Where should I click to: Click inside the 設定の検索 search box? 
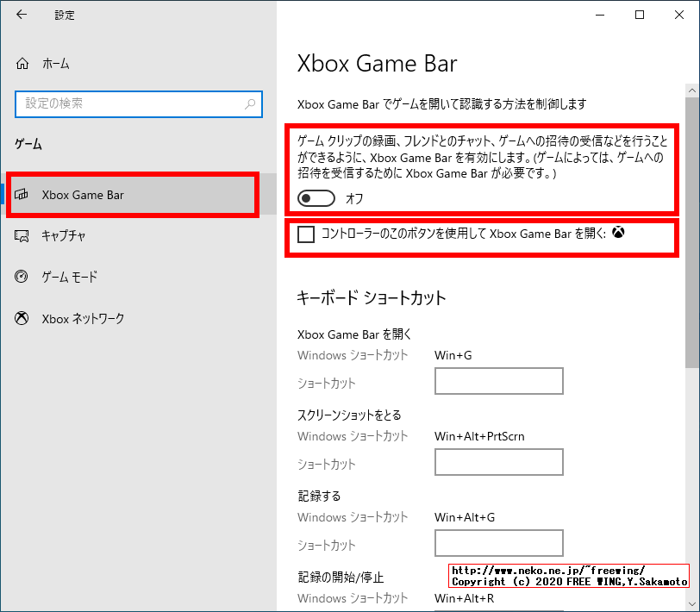click(129, 103)
